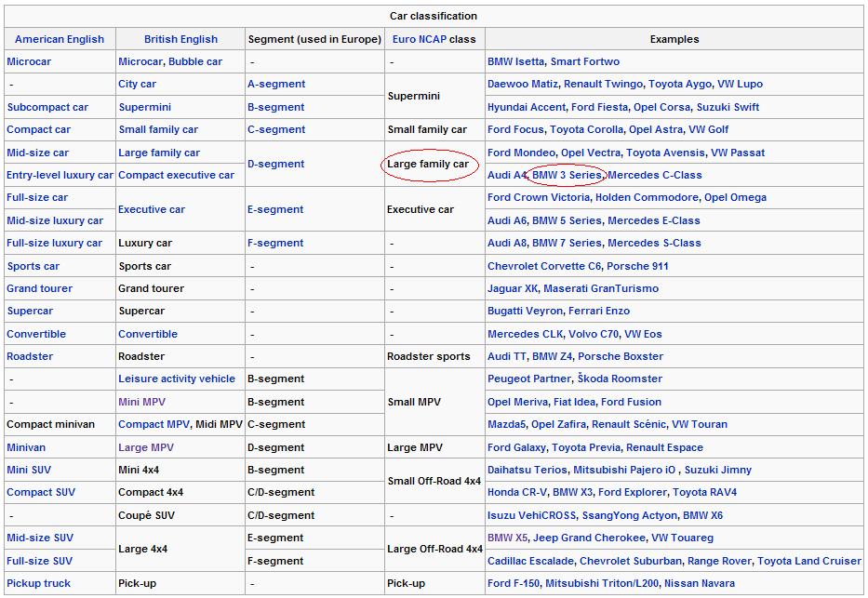Click the Mini SUV link
868x598 pixels.
pos(29,470)
